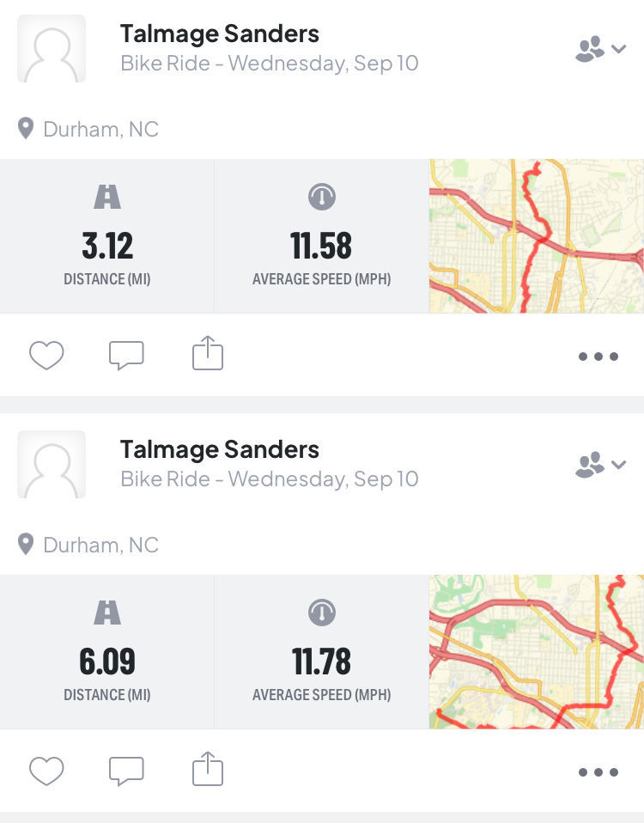Tap Durham, NC location on second ride
This screenshot has height=823, width=644.
[x=100, y=546]
